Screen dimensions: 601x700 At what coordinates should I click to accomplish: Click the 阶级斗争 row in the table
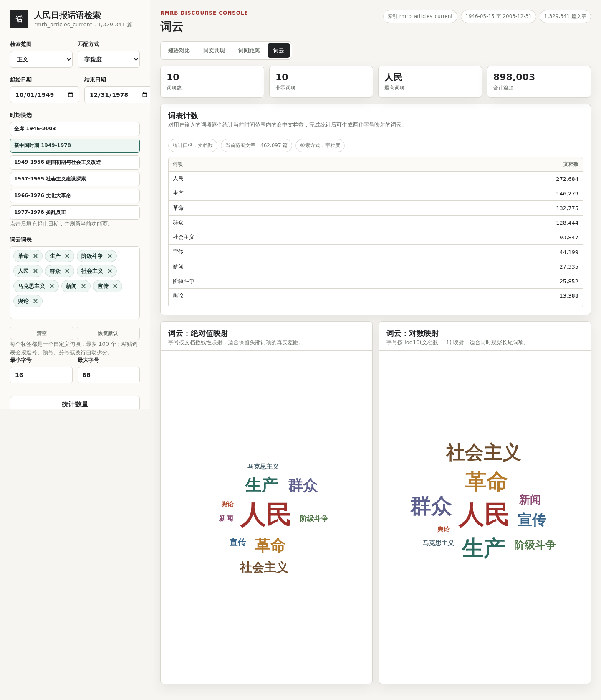tap(376, 281)
